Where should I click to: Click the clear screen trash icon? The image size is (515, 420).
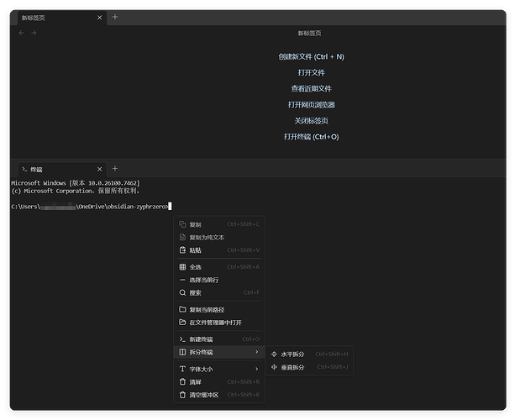pos(182,381)
